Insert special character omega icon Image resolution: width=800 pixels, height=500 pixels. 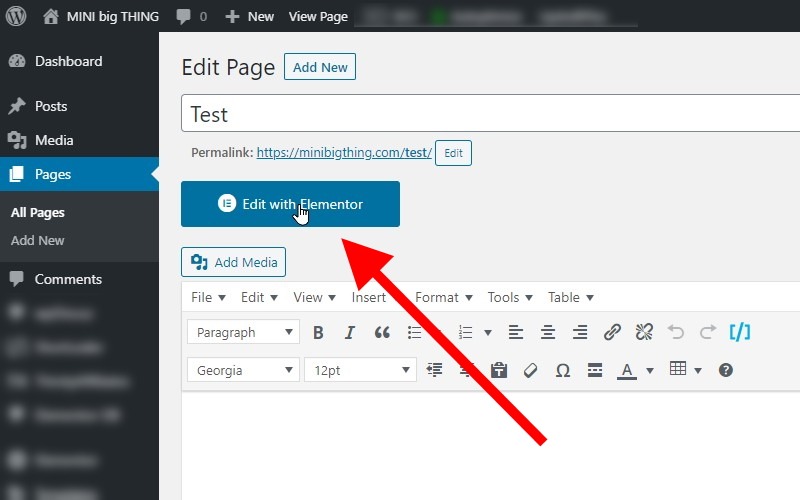pos(563,370)
